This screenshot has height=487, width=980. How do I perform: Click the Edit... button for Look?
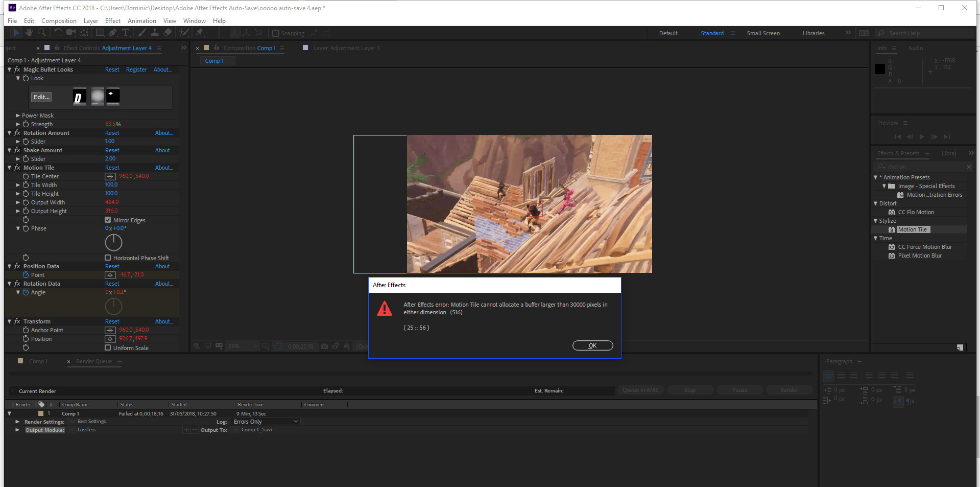[41, 97]
